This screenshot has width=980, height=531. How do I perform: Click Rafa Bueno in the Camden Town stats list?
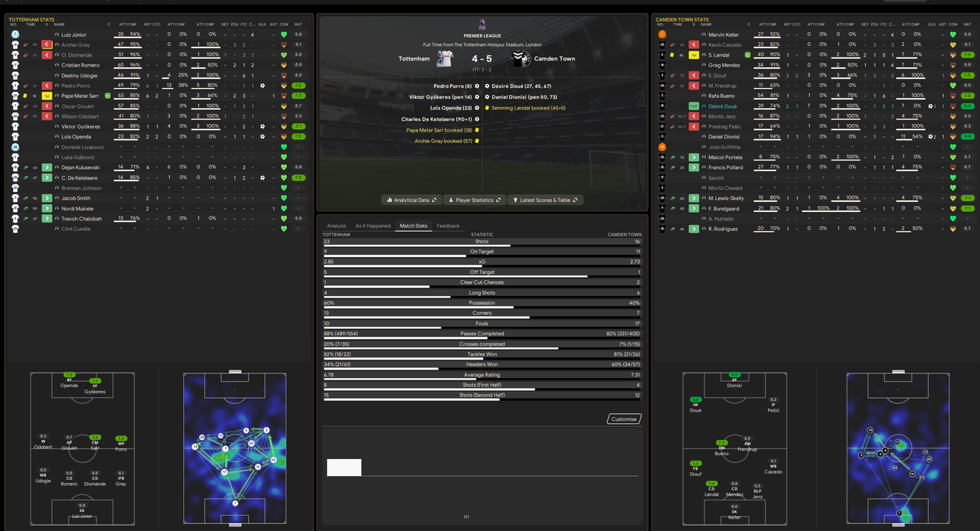point(721,96)
